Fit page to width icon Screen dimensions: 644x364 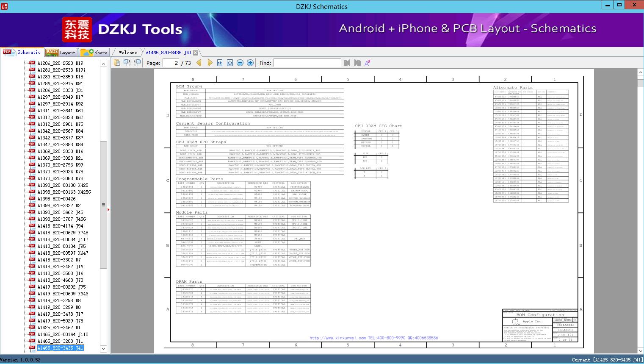click(x=220, y=63)
